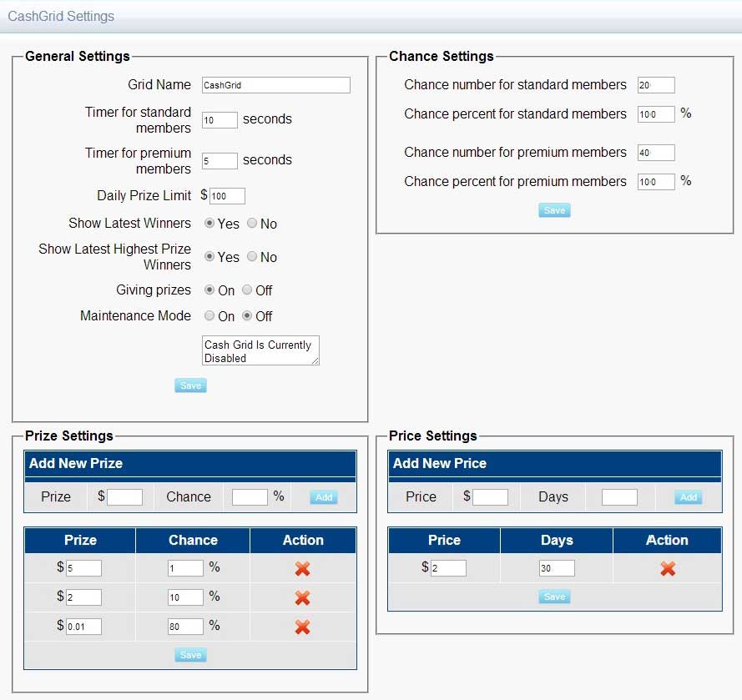Screen dimensions: 742x700
Task: Turn Giving prizes Off
Action: click(x=247, y=290)
